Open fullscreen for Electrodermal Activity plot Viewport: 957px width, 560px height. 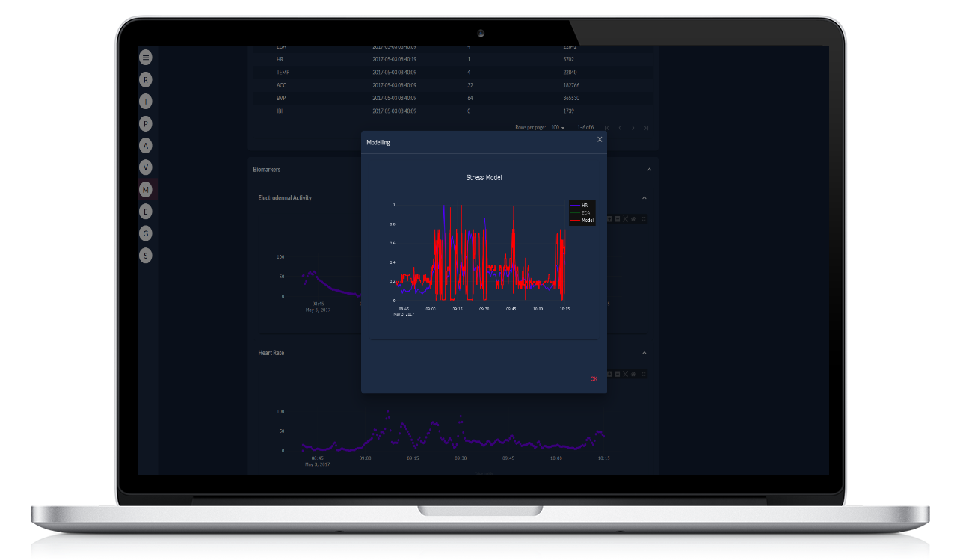pos(644,219)
